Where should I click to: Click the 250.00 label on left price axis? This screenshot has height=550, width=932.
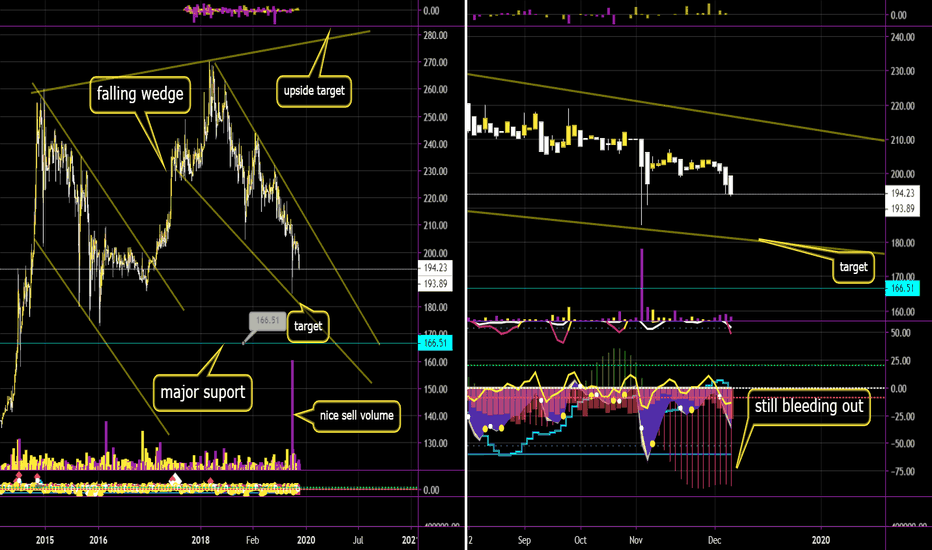pos(436,117)
